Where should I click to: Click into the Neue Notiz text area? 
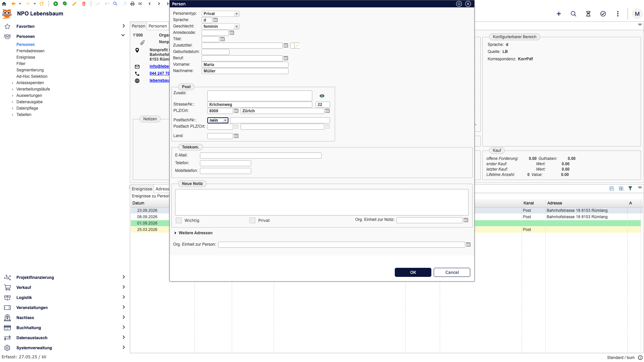[x=322, y=202]
